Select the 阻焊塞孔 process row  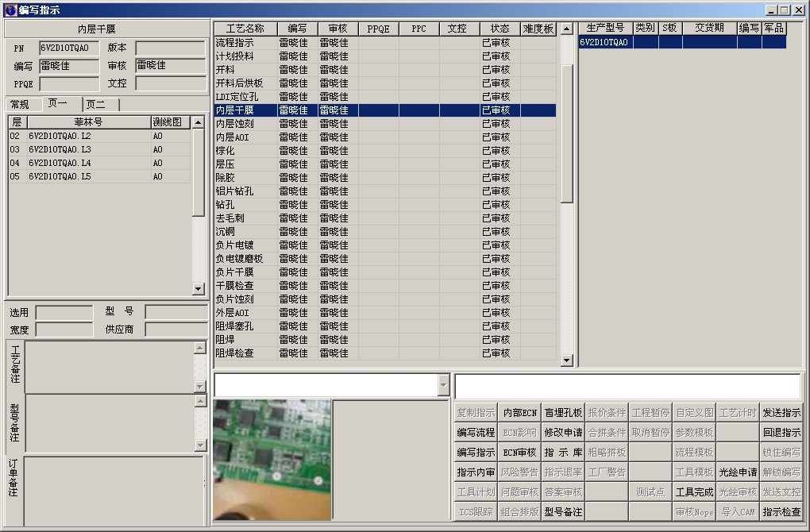coord(385,326)
